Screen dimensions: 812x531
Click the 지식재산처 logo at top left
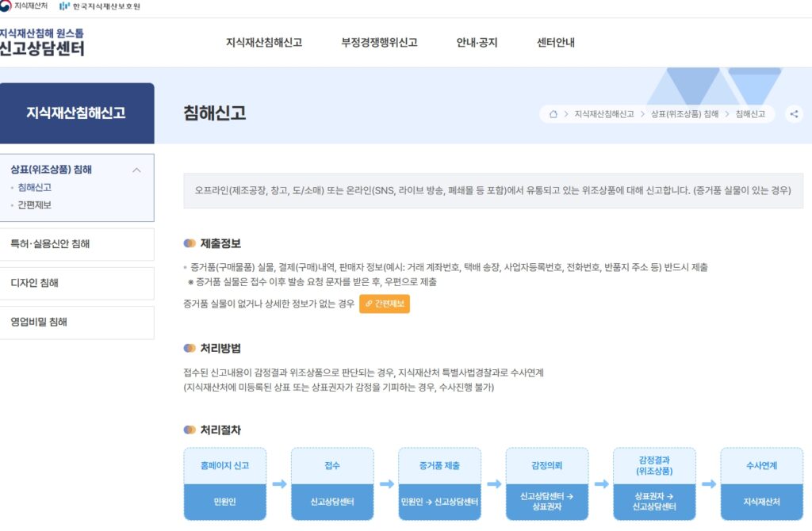click(x=24, y=6)
